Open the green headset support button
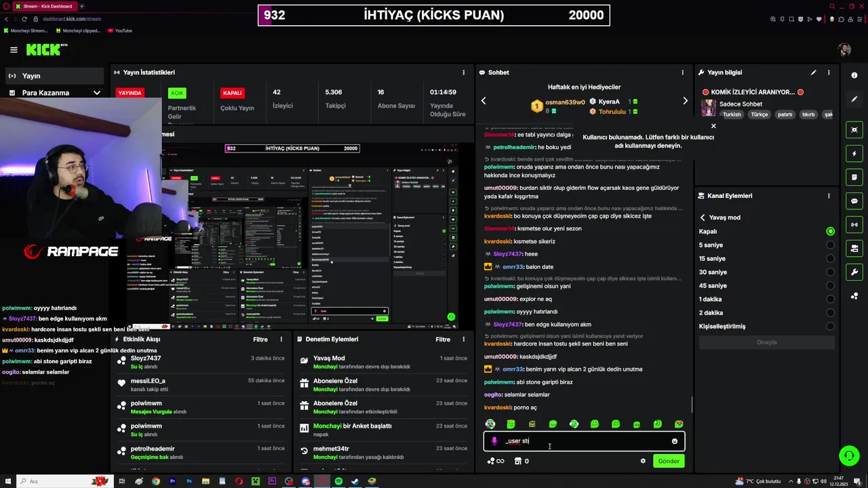This screenshot has height=488, width=868. 849,455
